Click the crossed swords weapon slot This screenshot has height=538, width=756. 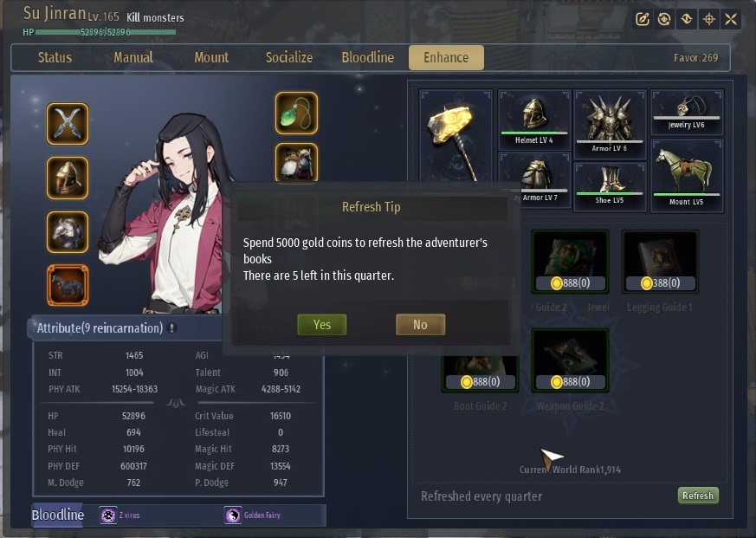(68, 124)
